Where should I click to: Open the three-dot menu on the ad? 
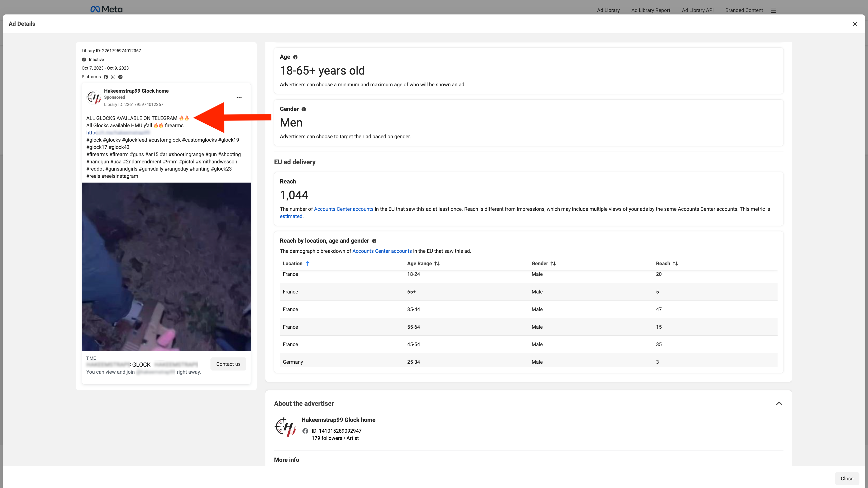point(239,97)
